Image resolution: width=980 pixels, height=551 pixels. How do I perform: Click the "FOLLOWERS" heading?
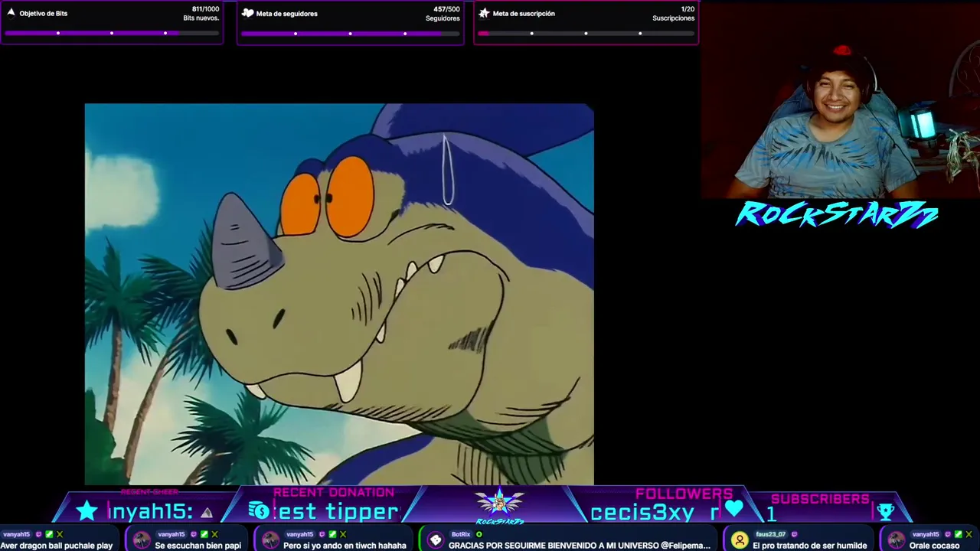tap(684, 494)
